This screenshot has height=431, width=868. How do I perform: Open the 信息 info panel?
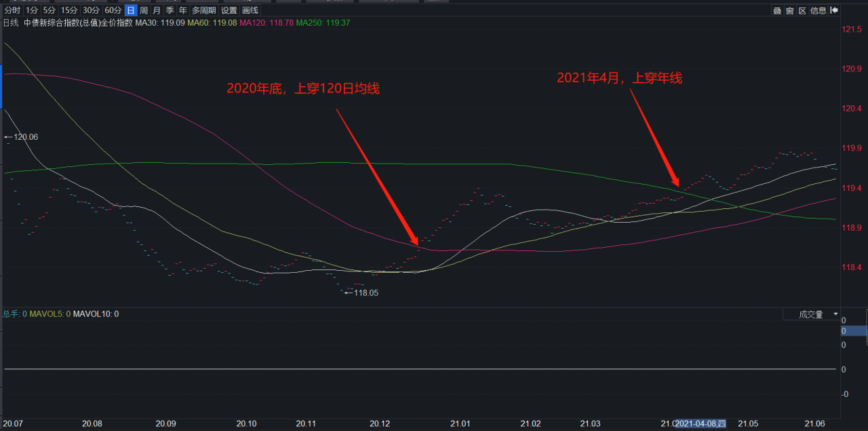pyautogui.click(x=818, y=11)
